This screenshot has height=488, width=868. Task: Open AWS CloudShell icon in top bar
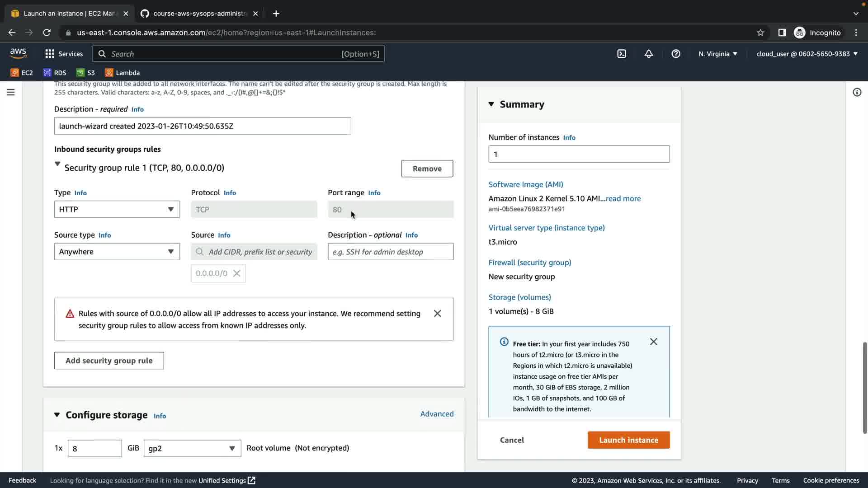coord(622,54)
